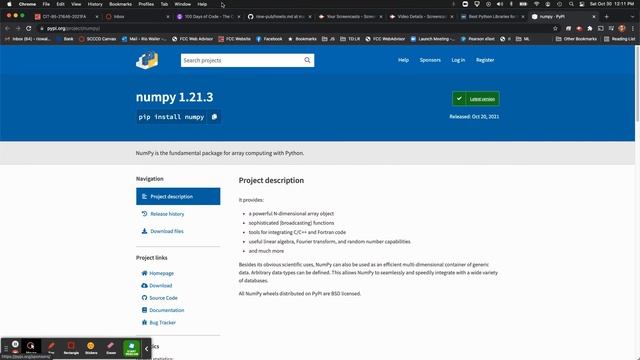Select the Pen annotation tool

tap(51, 348)
